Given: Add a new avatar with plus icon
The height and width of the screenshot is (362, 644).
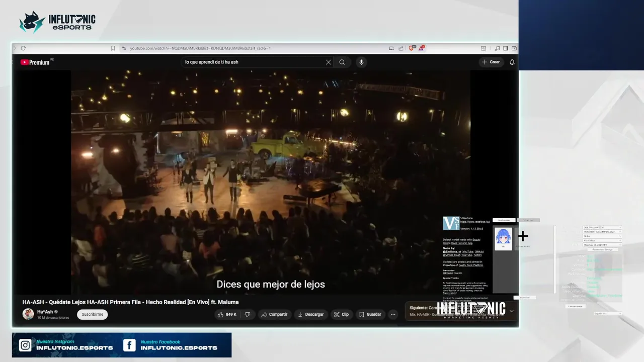Looking at the screenshot, I should [523, 236].
